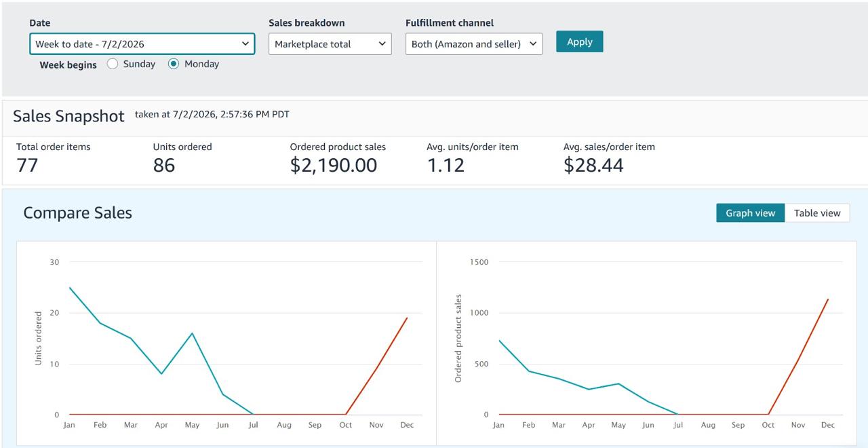Viewport: 868px width, 448px height.
Task: Click Jul label on Units ordered chart
Action: pyautogui.click(x=253, y=425)
